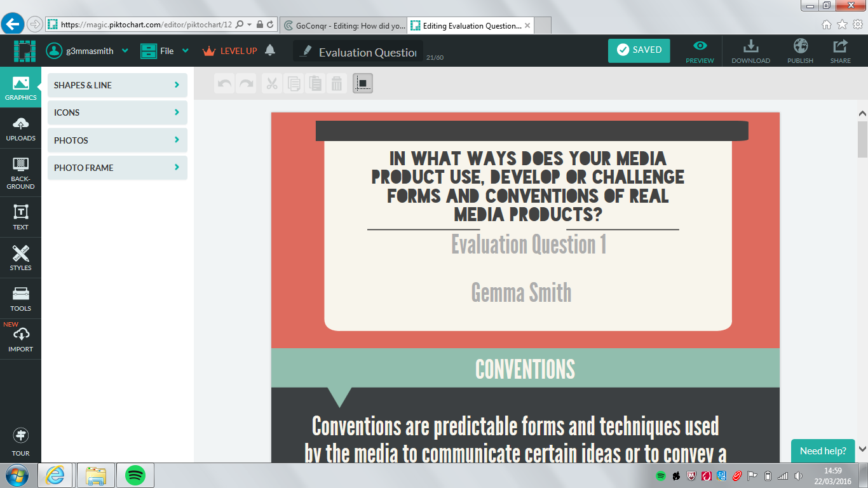Click the Cut scissors icon

[x=272, y=83]
